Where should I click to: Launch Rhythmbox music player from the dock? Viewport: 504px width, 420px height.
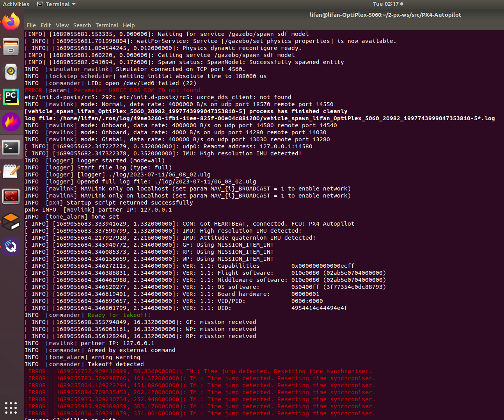point(11,72)
